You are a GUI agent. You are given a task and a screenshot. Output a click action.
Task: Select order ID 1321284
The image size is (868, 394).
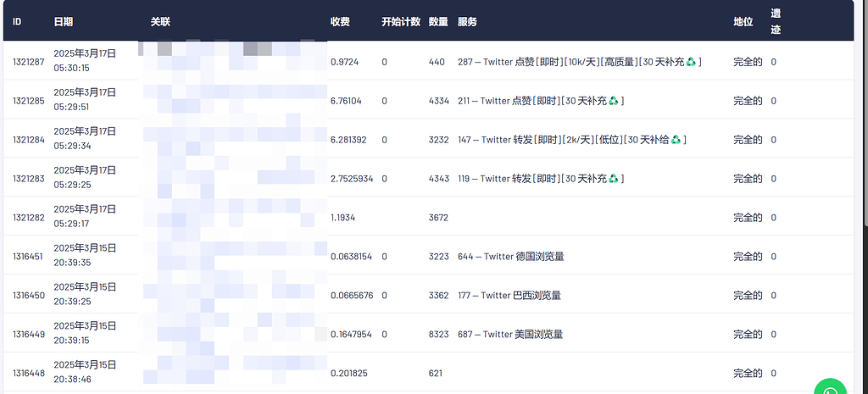pos(29,140)
